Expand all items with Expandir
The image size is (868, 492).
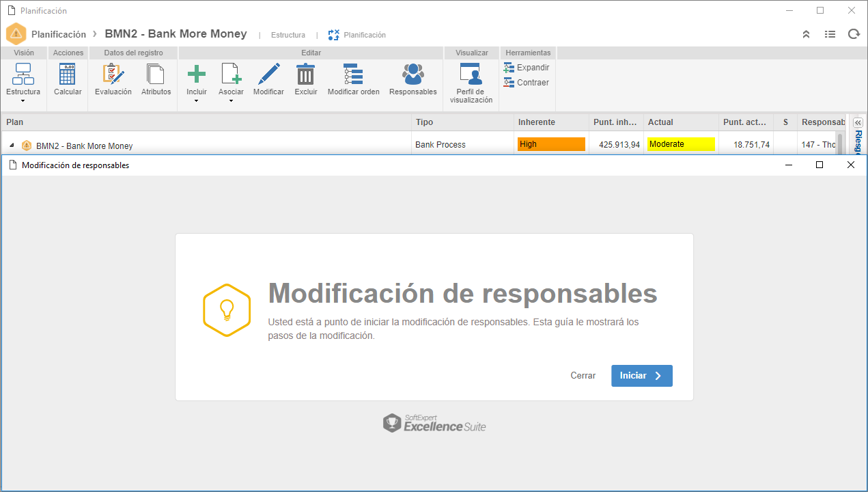tap(527, 68)
